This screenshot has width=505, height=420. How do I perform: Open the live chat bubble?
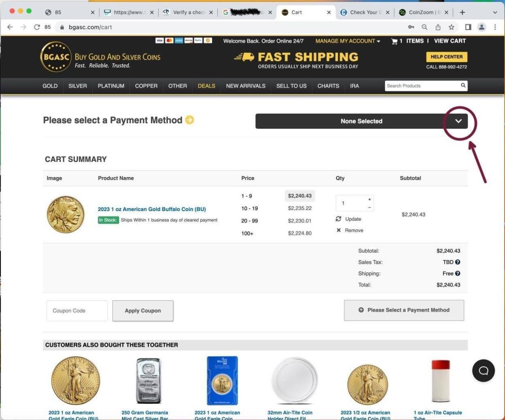pos(484,371)
